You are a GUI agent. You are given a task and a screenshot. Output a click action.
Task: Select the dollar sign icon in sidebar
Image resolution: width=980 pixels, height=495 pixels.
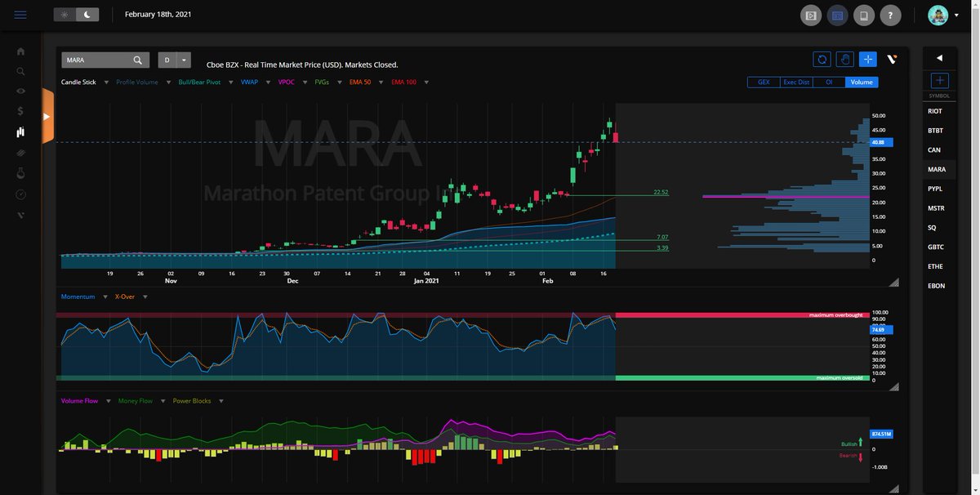point(19,109)
